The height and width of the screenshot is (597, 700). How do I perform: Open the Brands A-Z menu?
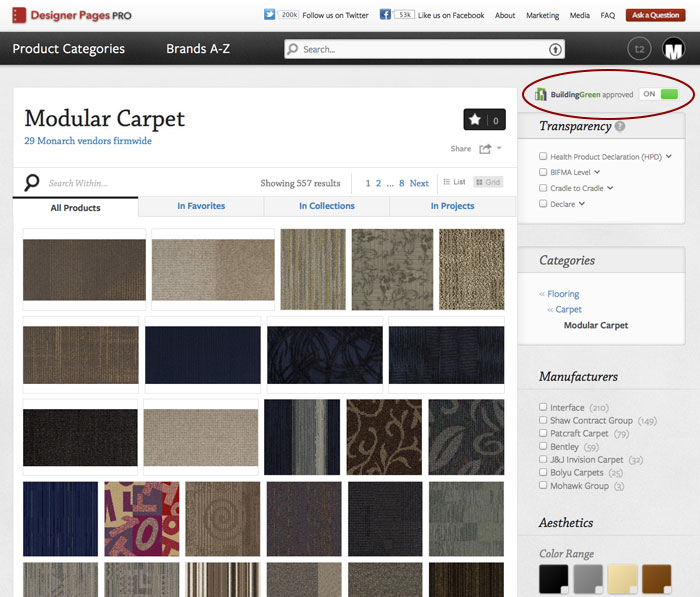point(198,49)
